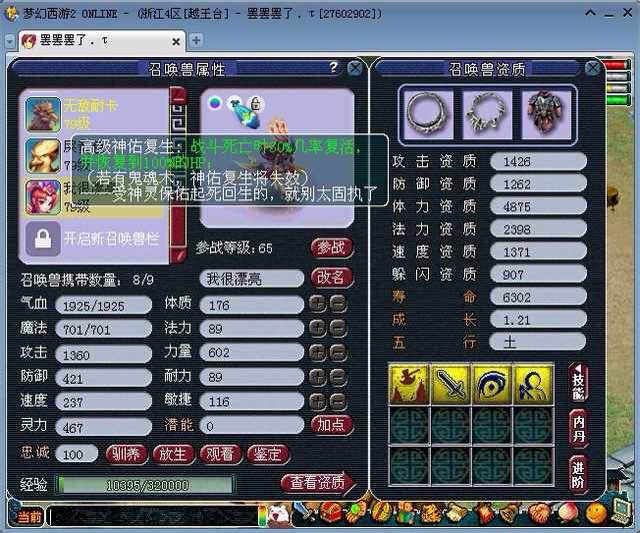The width and height of the screenshot is (640, 533).
Task: Click the blue eye skill icon
Action: tap(492, 384)
